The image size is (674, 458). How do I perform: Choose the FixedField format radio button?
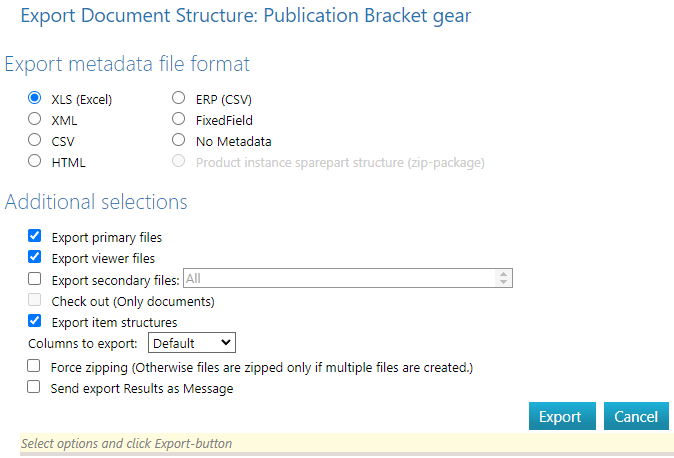[x=179, y=120]
